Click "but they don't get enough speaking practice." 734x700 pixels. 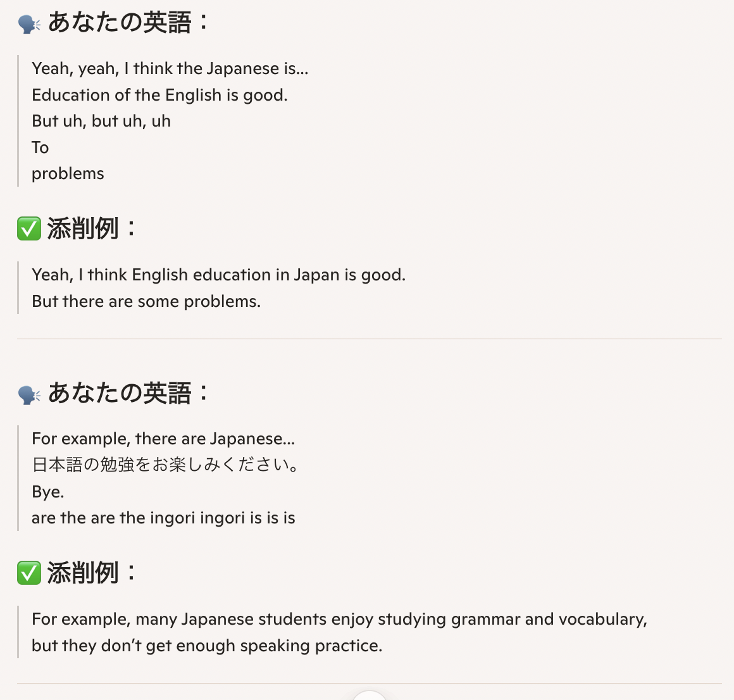207,646
